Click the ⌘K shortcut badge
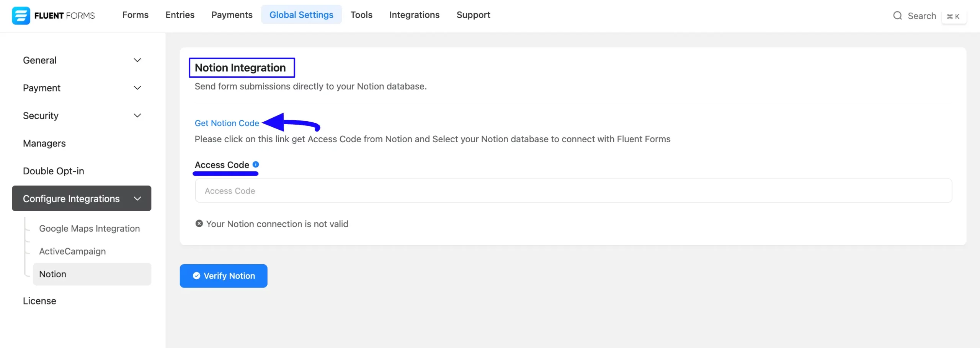Viewport: 980px width, 348px height. [x=954, y=16]
